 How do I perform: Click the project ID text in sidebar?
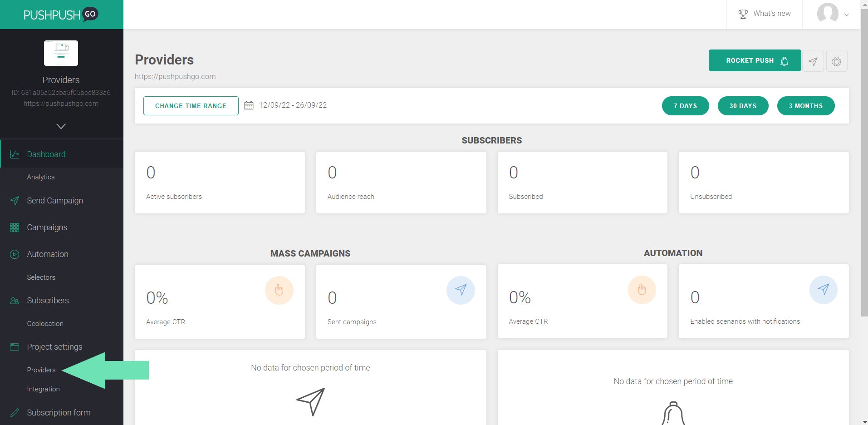click(61, 93)
